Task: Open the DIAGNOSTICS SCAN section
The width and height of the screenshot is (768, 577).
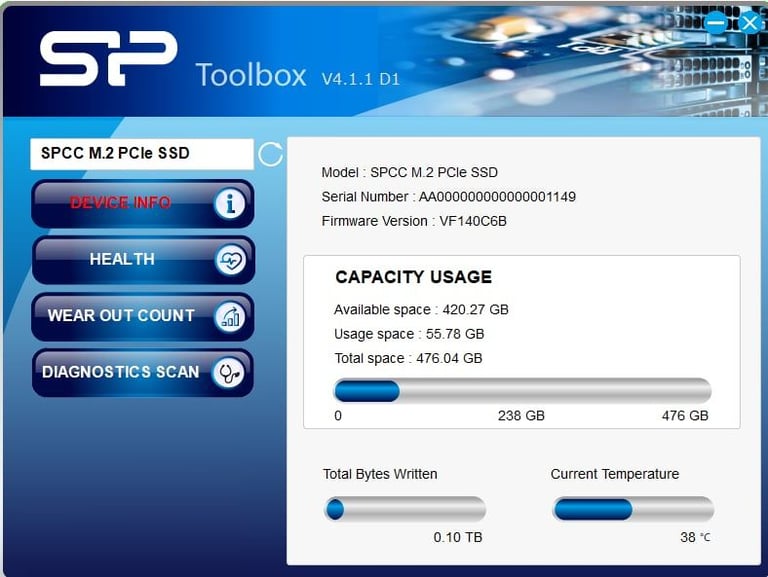Action: tap(143, 373)
